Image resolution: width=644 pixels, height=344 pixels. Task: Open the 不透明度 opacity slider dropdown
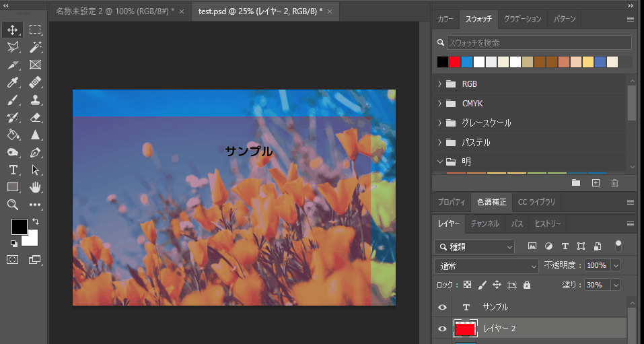[616, 265]
